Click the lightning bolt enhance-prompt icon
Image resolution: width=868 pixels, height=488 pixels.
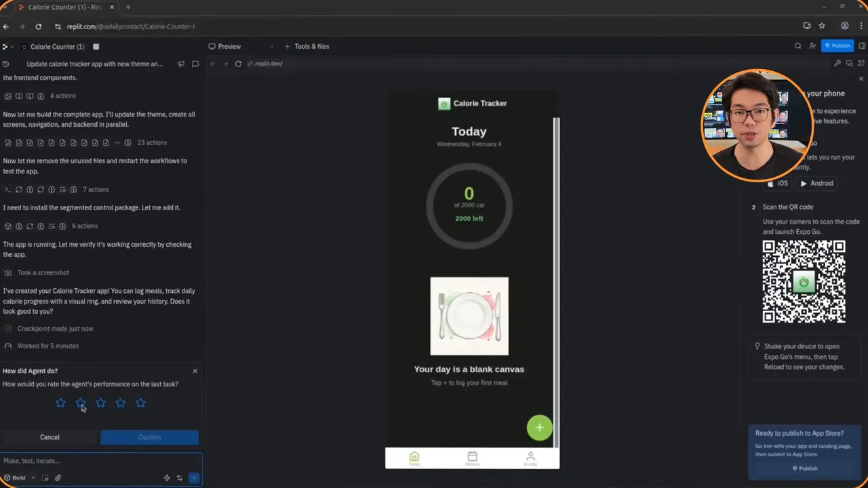click(167, 478)
